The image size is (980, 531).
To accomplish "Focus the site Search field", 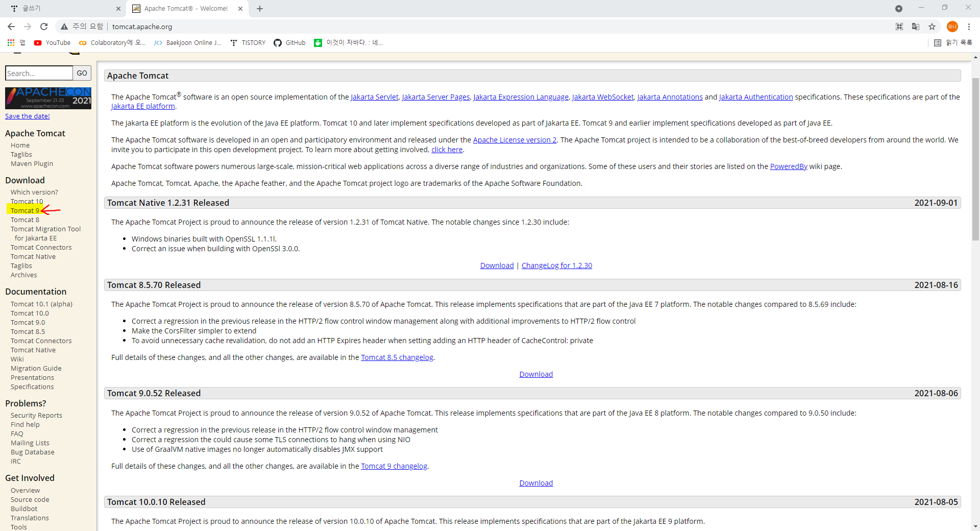I will pos(39,73).
